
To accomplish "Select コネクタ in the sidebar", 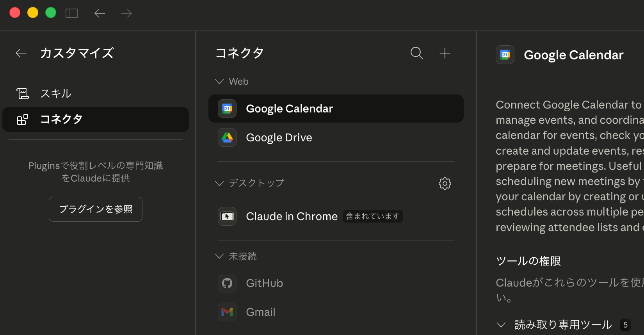I will click(61, 119).
